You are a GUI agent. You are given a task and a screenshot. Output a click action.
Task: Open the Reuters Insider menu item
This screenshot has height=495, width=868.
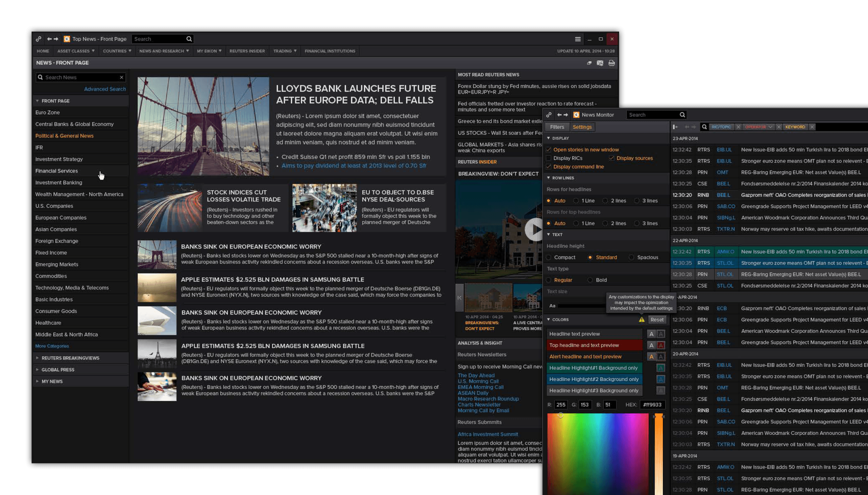point(247,51)
